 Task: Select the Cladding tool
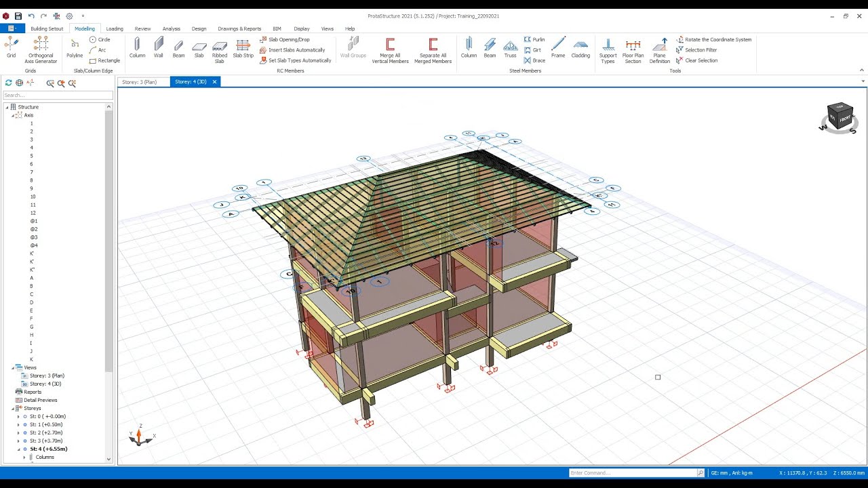coord(580,48)
